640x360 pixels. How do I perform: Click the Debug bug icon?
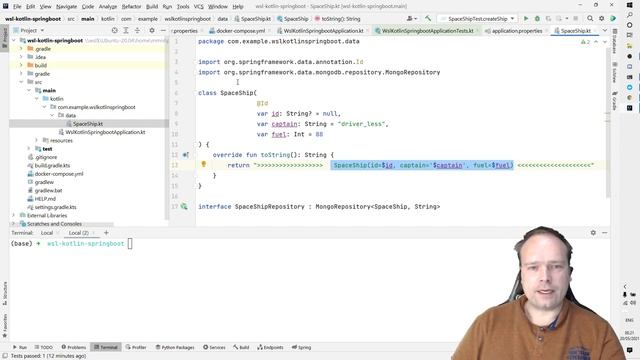pos(537,19)
